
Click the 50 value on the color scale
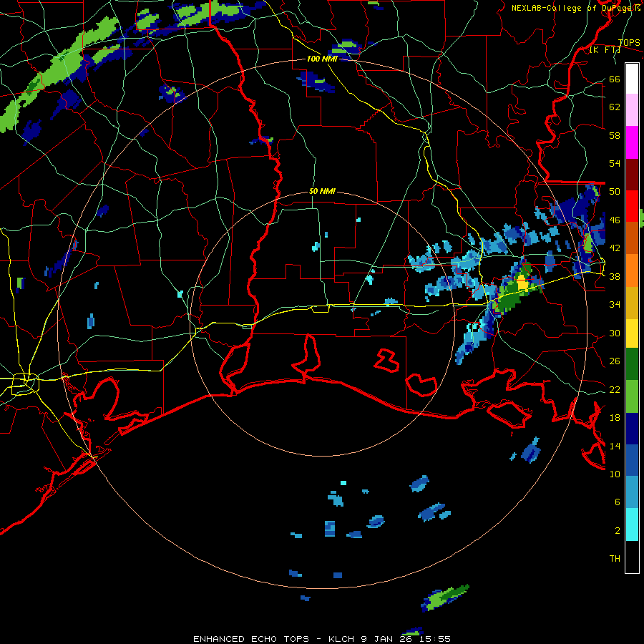tap(615, 192)
